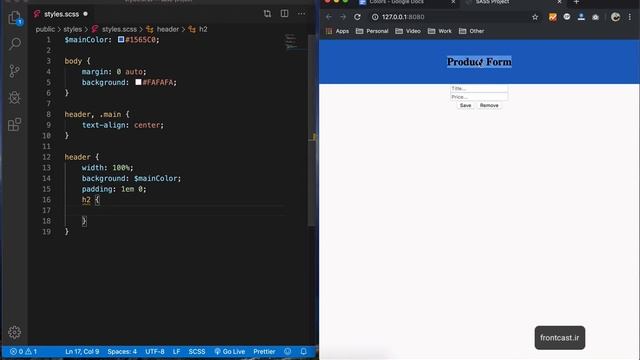Screen dimensions: 640x360
Task: Open the Video bookmarks folder
Action: click(408, 31)
